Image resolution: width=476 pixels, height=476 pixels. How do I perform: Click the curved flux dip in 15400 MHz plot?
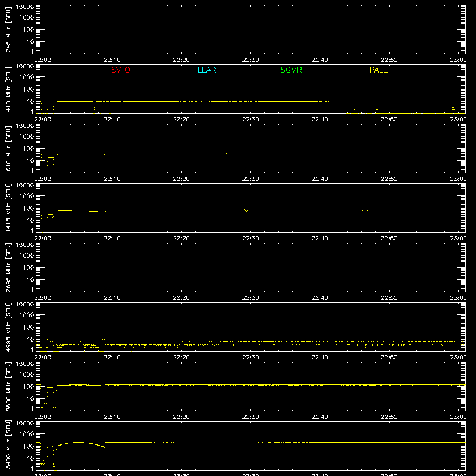(x=81, y=444)
